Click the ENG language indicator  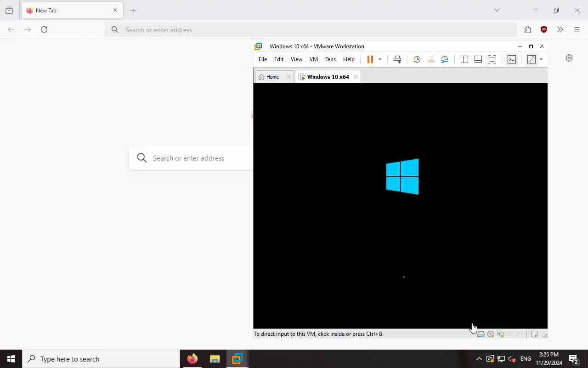[x=526, y=359]
